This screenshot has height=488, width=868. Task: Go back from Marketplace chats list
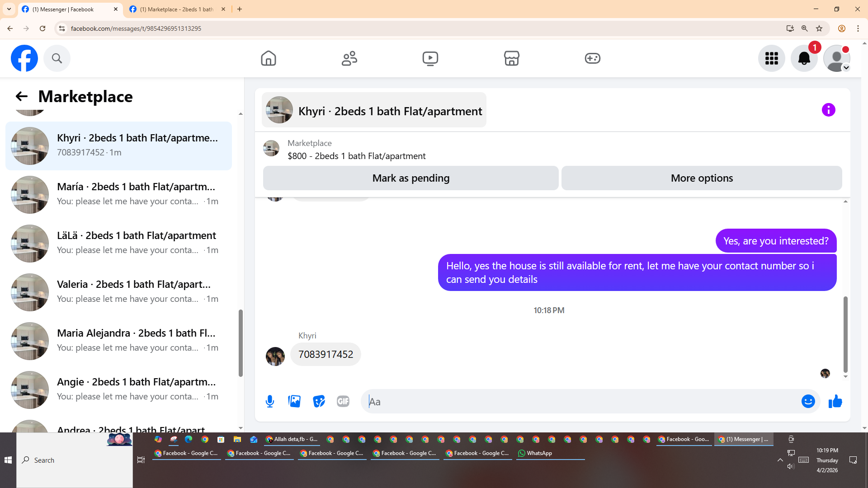point(21,96)
